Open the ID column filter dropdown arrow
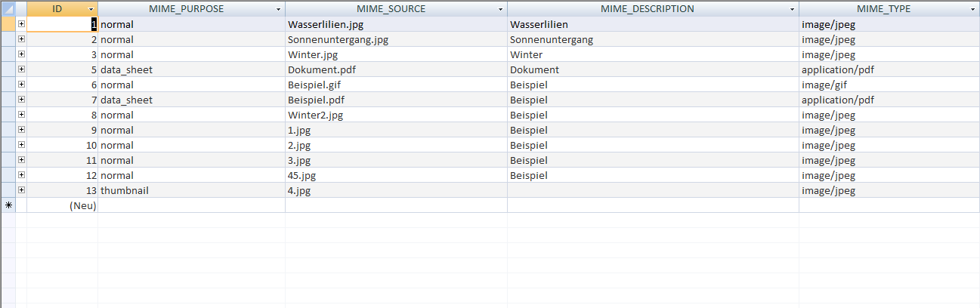The image size is (980, 308). point(91,9)
